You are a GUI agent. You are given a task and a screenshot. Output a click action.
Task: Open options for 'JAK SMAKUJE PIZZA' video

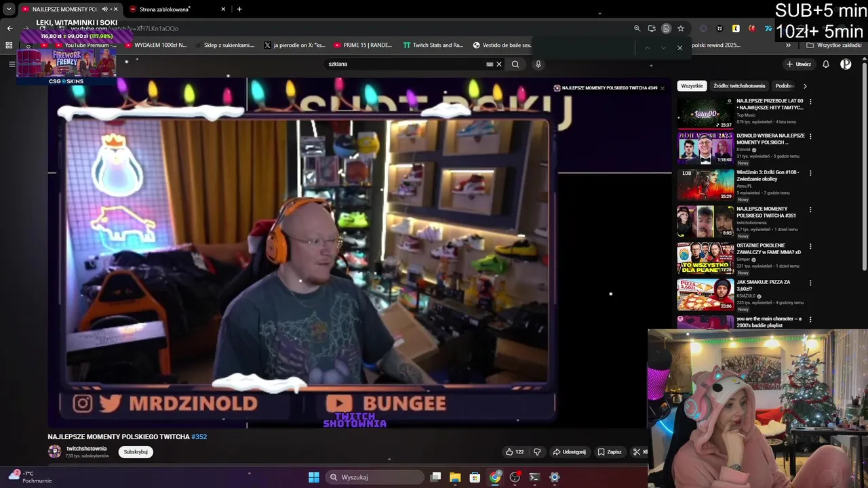click(x=810, y=283)
